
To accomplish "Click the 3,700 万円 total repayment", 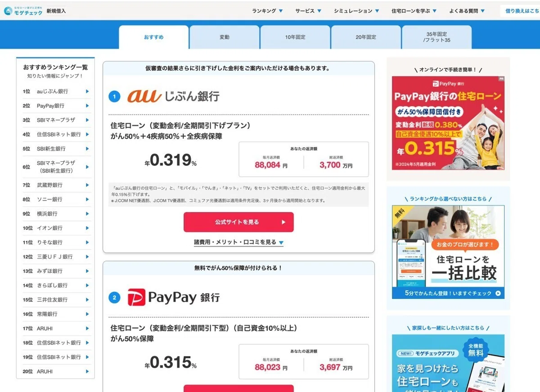I will (x=336, y=165).
